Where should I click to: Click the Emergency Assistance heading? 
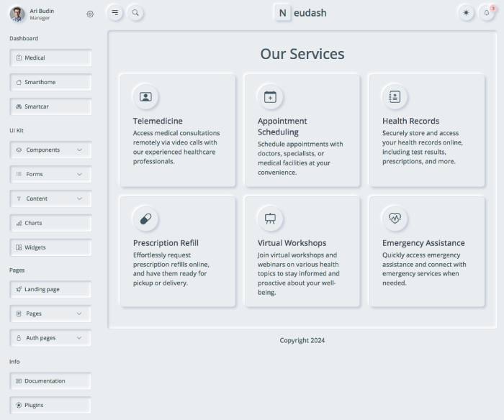[x=423, y=243]
